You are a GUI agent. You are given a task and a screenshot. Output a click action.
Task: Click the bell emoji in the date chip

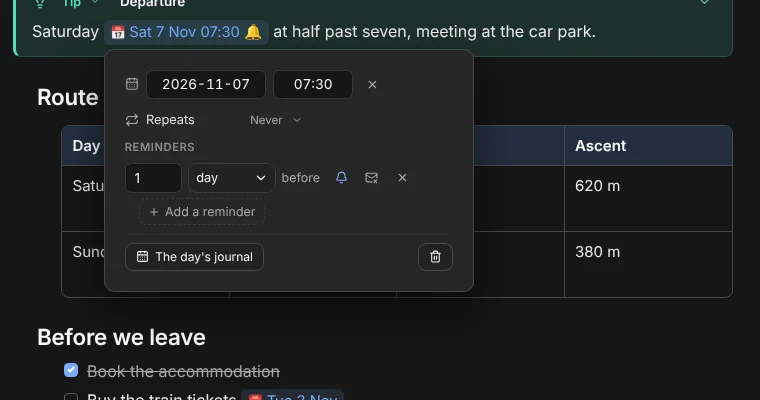tap(253, 32)
